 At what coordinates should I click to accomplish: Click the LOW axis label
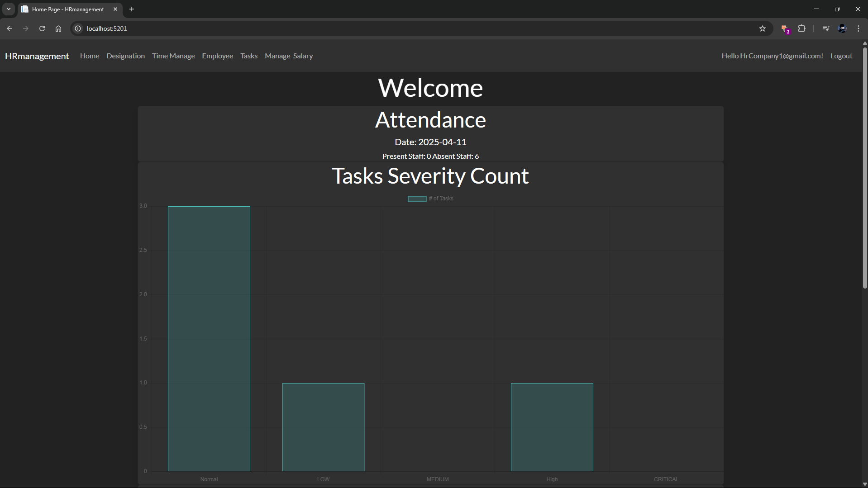pyautogui.click(x=323, y=479)
